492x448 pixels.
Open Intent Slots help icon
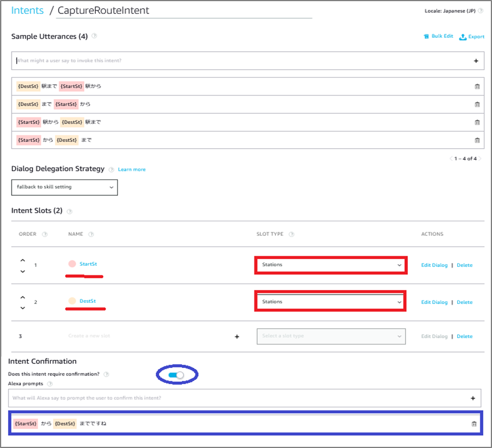click(70, 212)
